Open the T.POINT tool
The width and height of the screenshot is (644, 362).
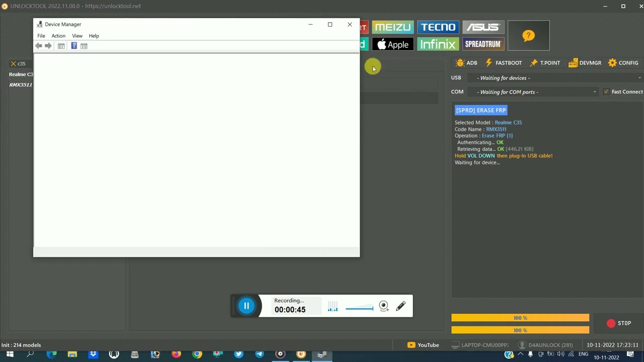pos(545,63)
